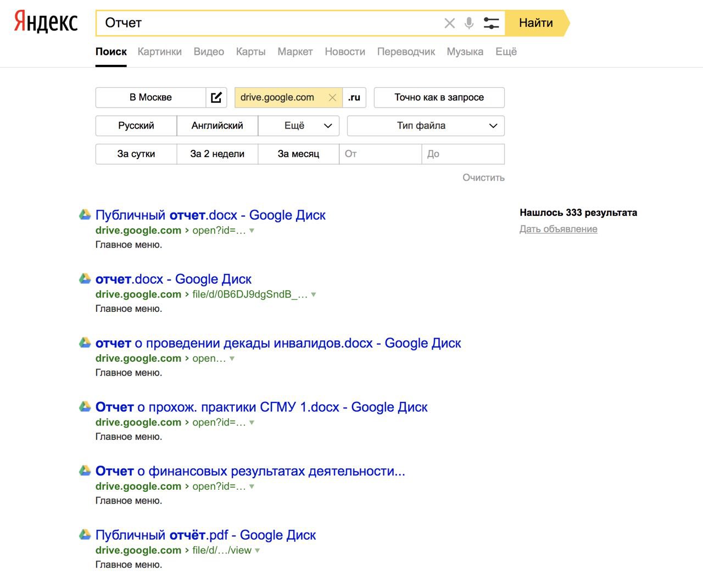Open the Ещё languages dropdown
The height and width of the screenshot is (588, 703).
[x=299, y=126]
